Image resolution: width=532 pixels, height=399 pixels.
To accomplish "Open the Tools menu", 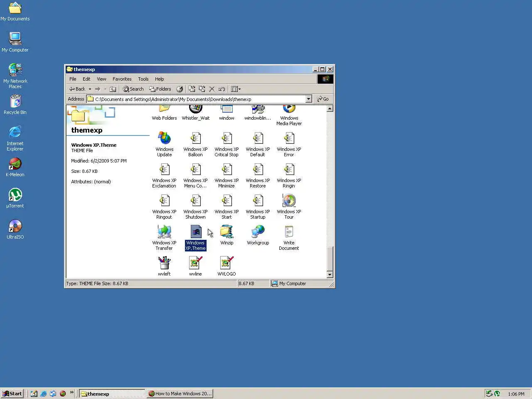I will point(143,79).
